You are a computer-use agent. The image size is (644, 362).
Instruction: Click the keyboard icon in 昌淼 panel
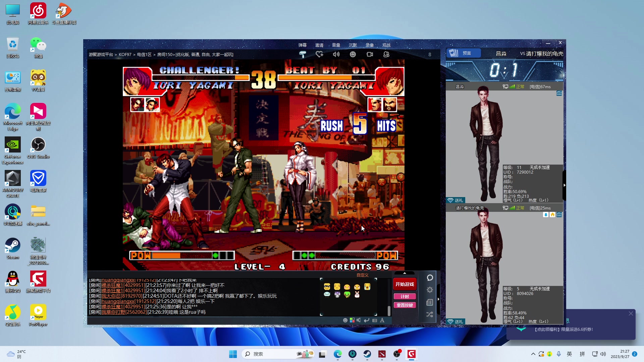pyautogui.click(x=559, y=93)
